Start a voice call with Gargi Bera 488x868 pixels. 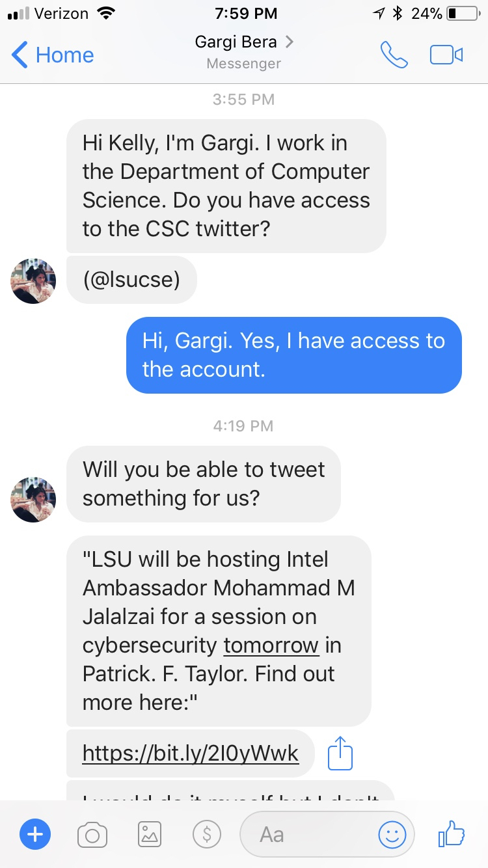click(x=394, y=55)
